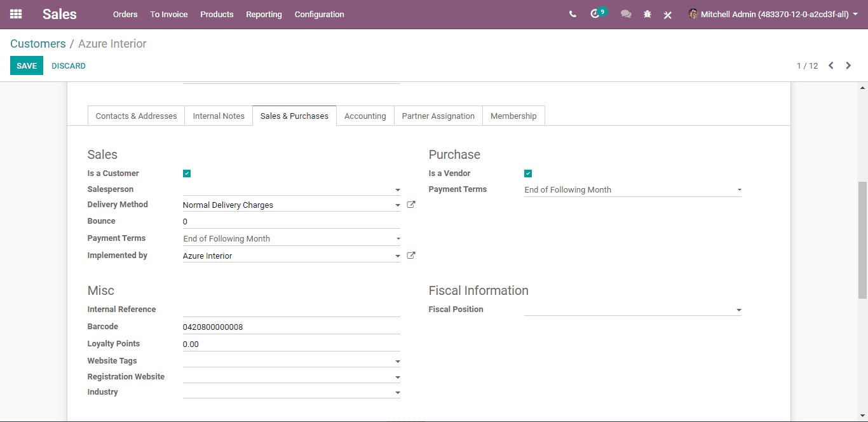Open the conversations chat icon
This screenshot has width=868, height=422.
click(x=626, y=14)
